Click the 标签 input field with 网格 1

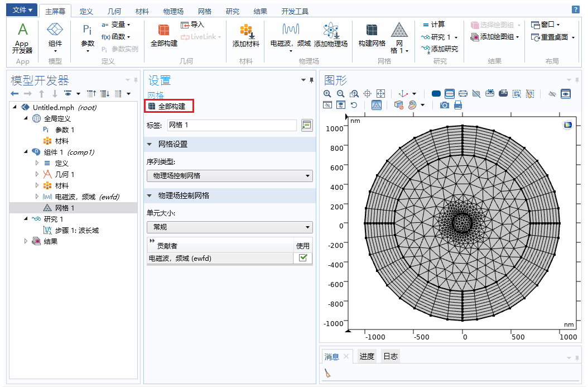click(x=232, y=125)
